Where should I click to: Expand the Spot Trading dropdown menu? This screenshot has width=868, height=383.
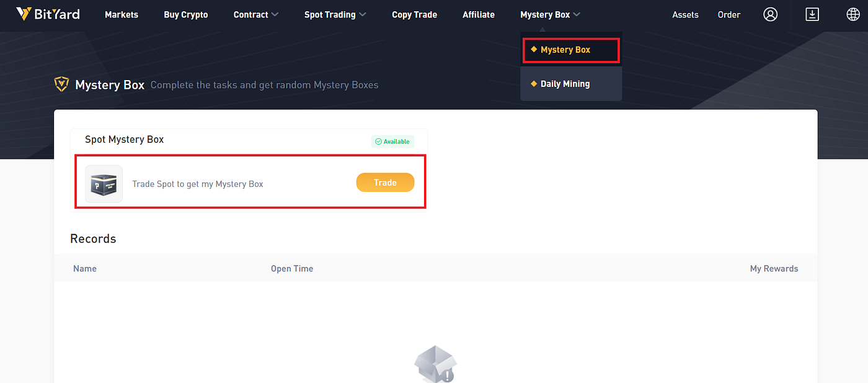click(x=335, y=14)
